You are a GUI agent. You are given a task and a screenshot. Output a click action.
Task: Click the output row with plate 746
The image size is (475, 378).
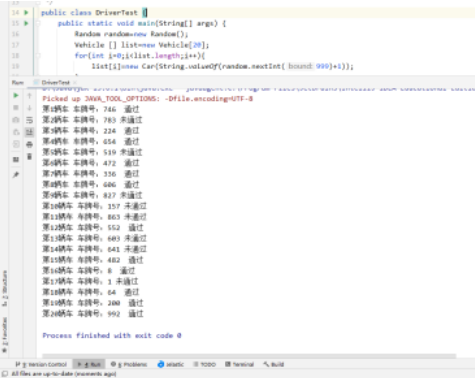91,109
